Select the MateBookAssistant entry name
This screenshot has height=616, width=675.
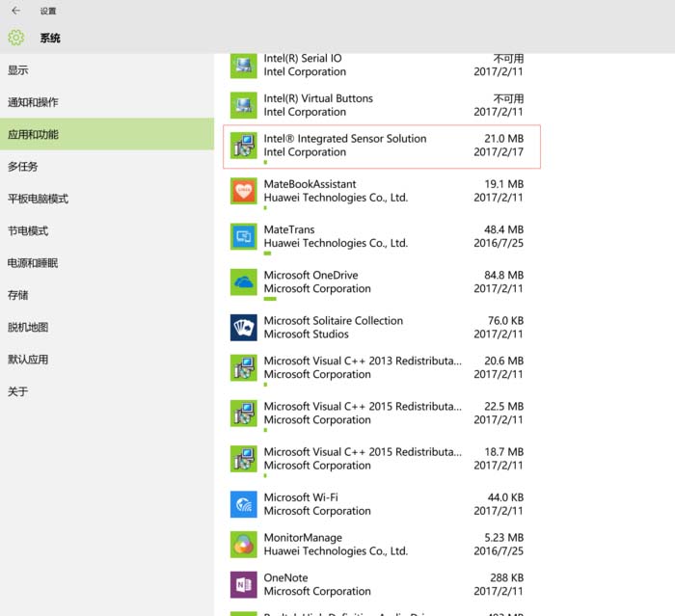click(x=310, y=184)
